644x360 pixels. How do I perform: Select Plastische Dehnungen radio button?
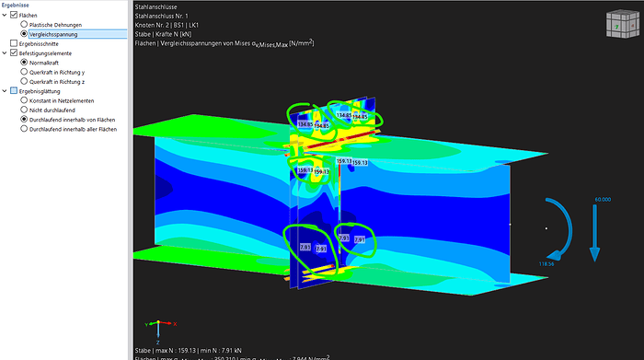point(24,25)
